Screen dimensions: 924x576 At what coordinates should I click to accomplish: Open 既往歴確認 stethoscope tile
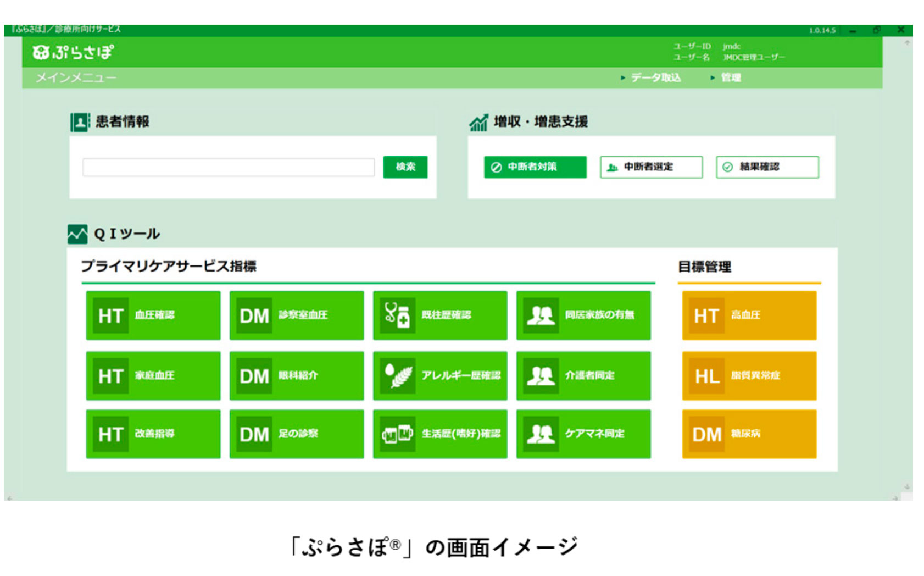(x=440, y=315)
